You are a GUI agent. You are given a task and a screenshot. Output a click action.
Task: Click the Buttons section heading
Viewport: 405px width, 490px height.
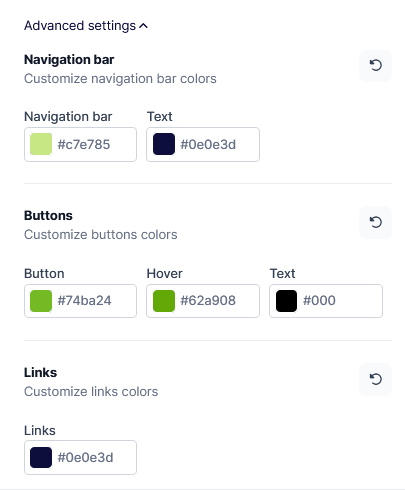(x=48, y=216)
